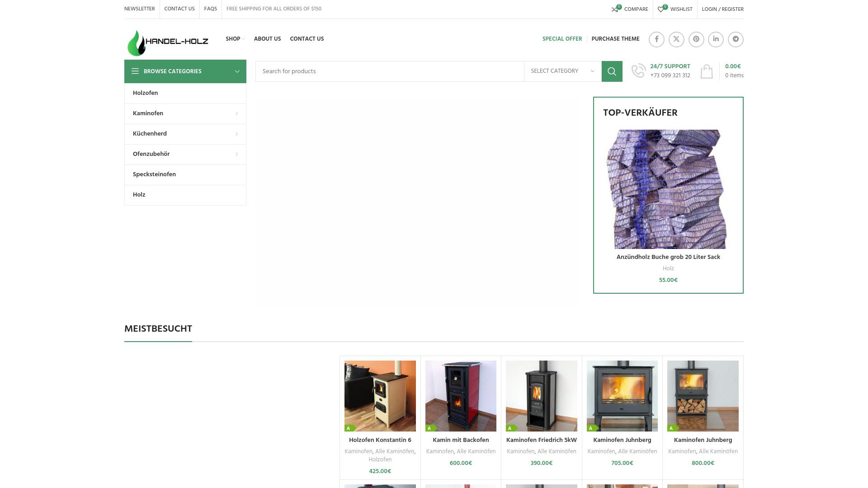Open Contact Us in top bar
Viewport: 868px width, 488px height.
(x=179, y=9)
